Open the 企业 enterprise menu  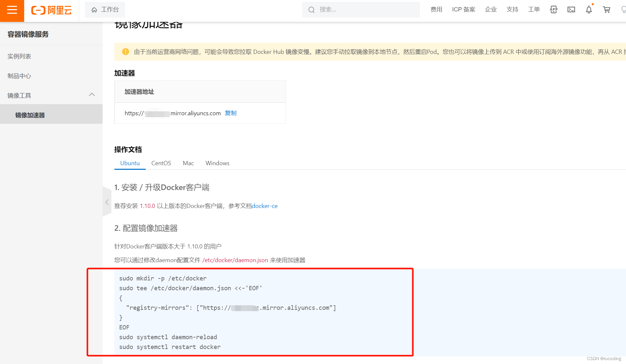(491, 9)
